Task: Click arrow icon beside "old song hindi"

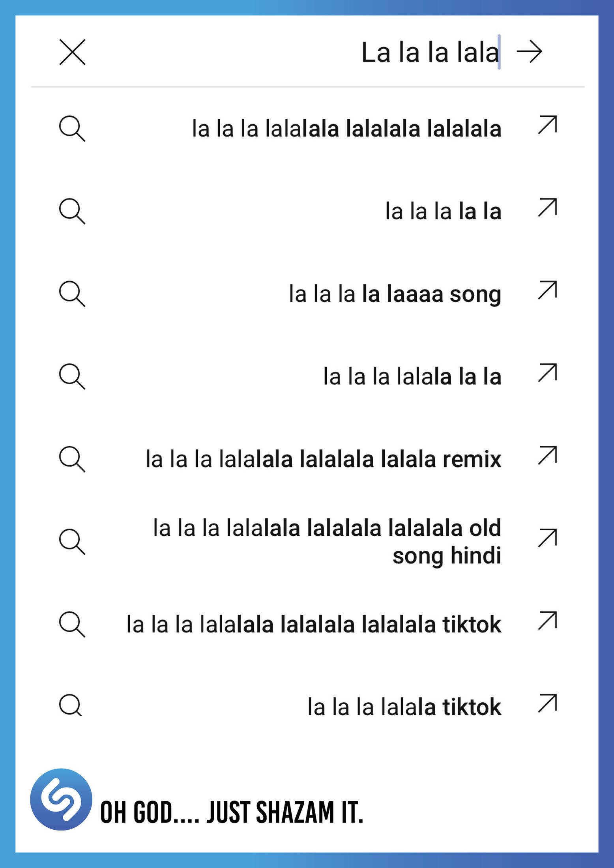Action: click(547, 538)
